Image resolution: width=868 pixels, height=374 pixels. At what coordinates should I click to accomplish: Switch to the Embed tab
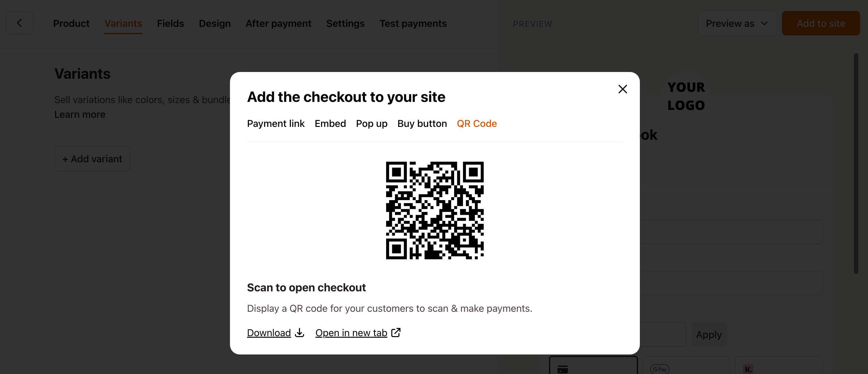click(330, 124)
